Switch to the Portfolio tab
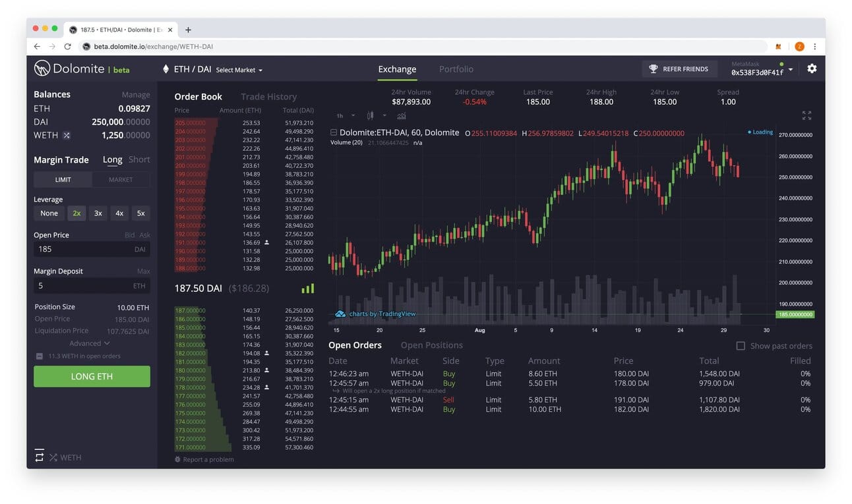Screen dimensions: 852x504 456,69
